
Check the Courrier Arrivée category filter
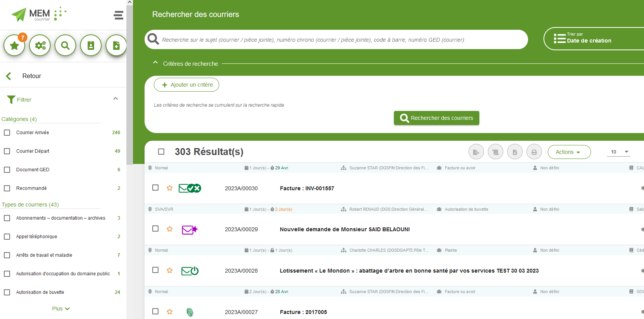coord(7,133)
